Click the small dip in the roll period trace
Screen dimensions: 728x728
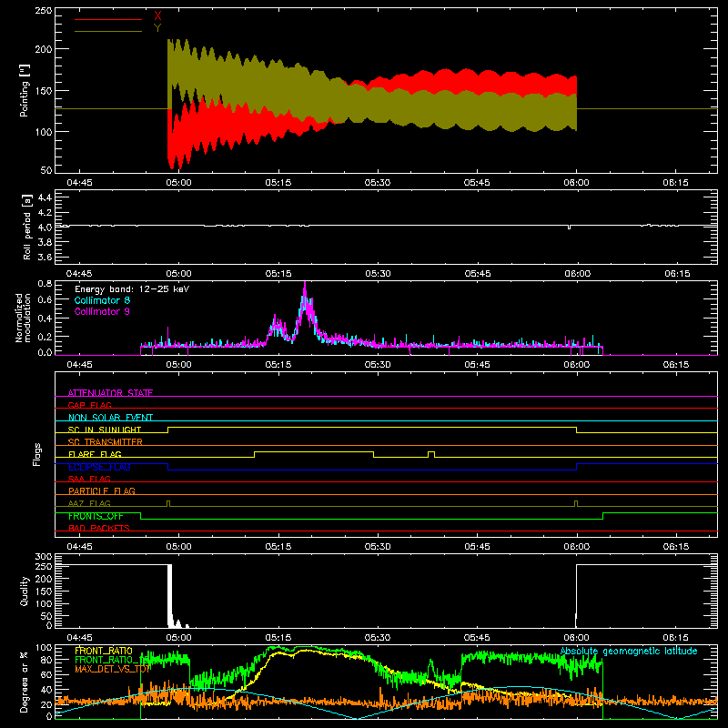point(570,227)
